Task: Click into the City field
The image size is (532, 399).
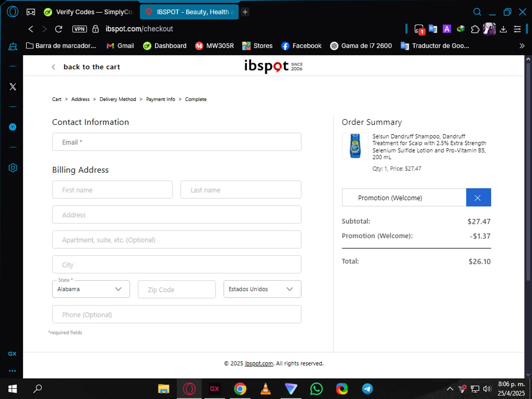Action: click(177, 265)
